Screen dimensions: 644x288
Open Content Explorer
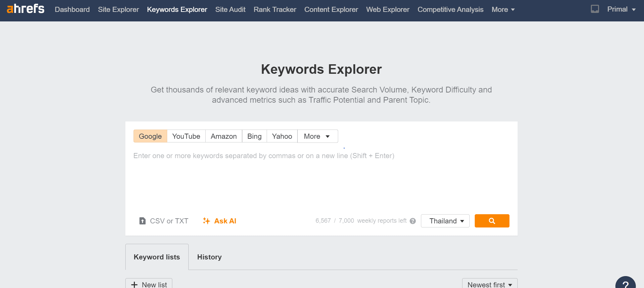331,10
